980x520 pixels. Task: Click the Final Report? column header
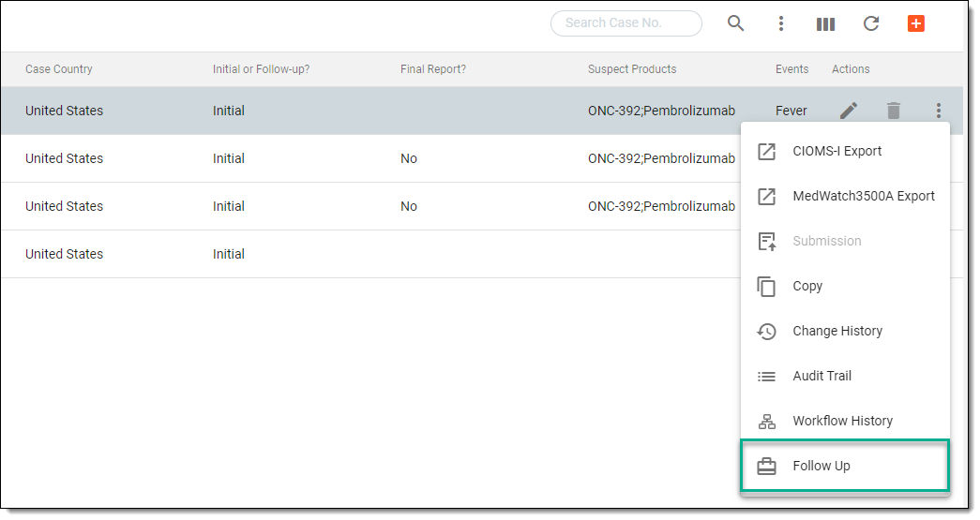[x=433, y=69]
